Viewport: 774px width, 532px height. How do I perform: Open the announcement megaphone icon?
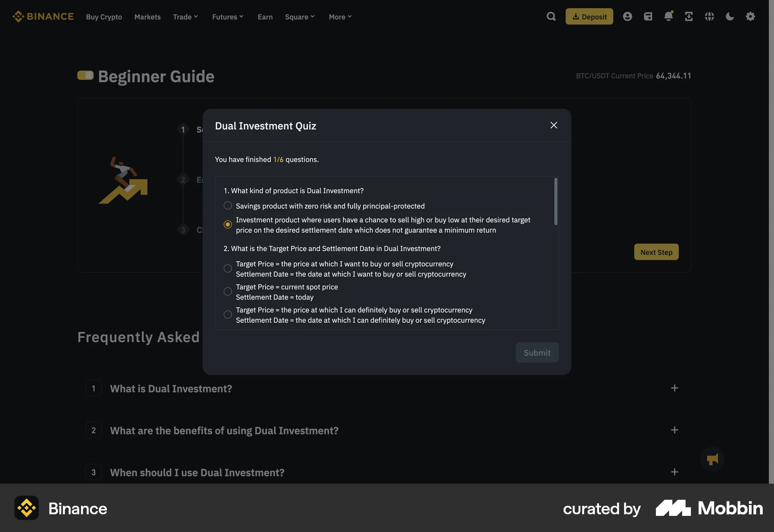tap(712, 459)
